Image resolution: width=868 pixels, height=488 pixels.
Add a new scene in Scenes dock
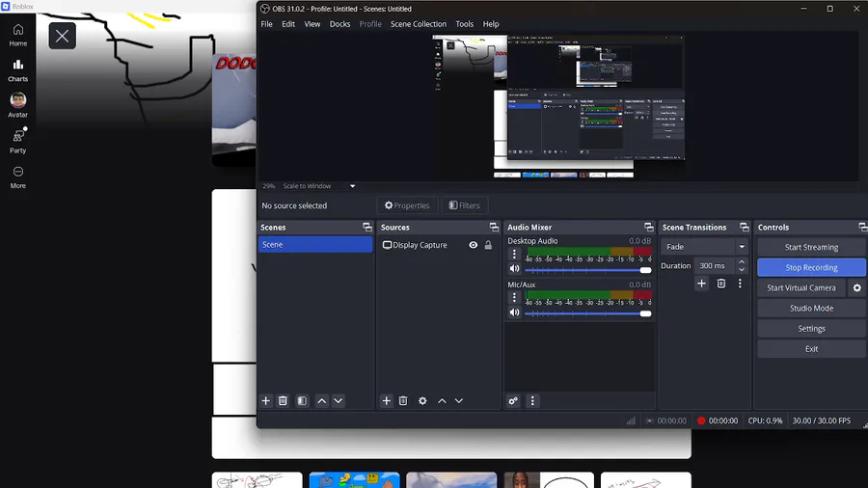266,400
